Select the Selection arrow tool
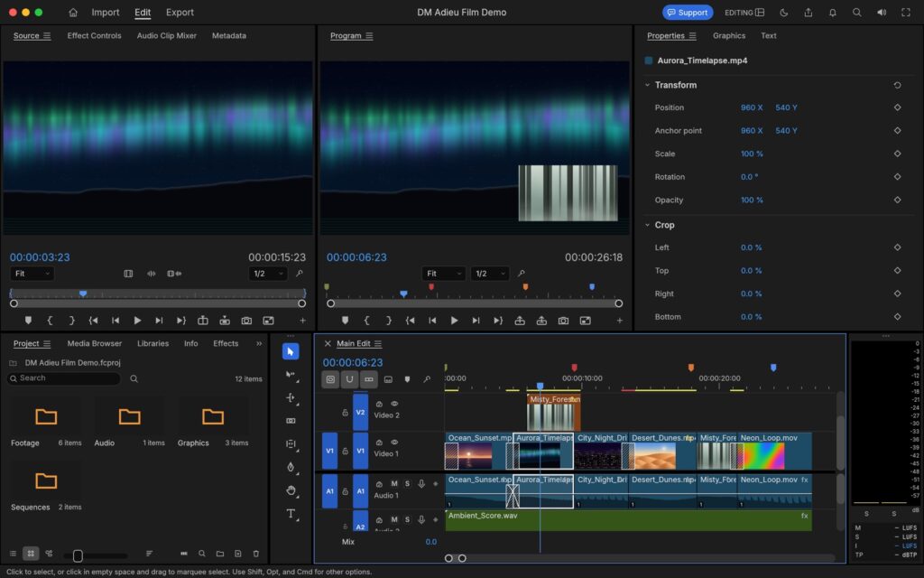Image resolution: width=924 pixels, height=578 pixels. click(290, 351)
